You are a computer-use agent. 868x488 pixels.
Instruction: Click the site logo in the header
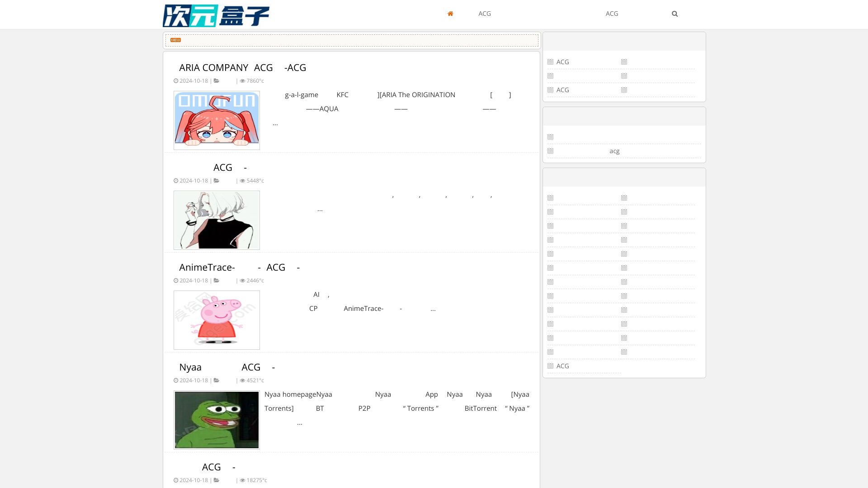coord(216,15)
